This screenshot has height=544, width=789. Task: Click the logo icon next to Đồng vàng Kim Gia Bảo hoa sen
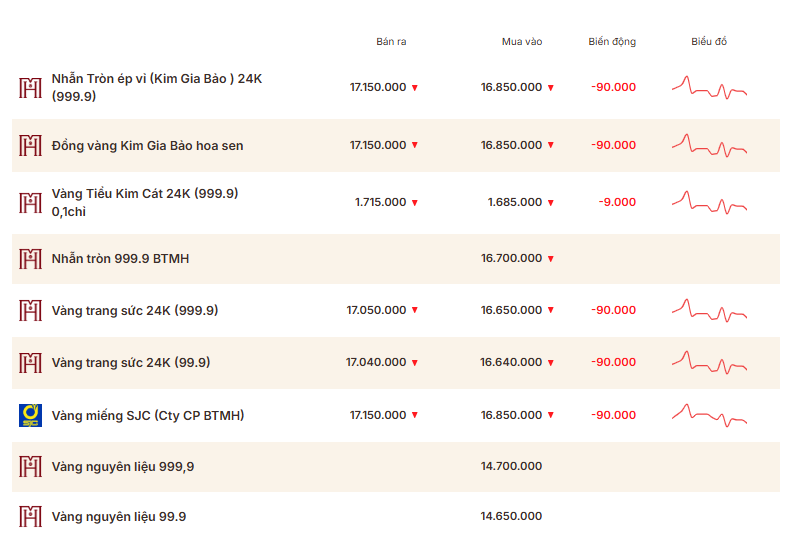(30, 145)
